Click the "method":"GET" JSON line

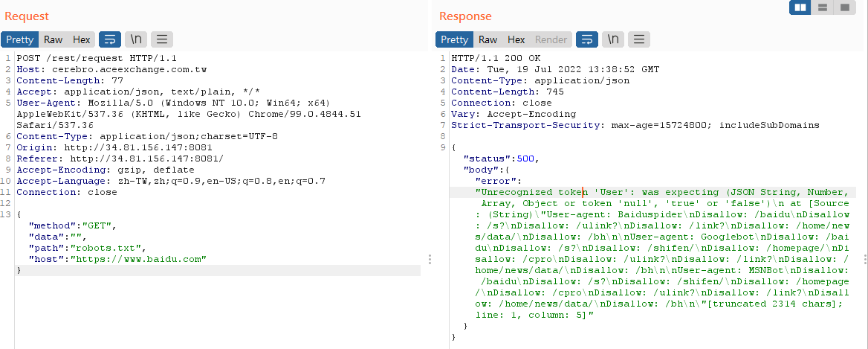pos(74,226)
